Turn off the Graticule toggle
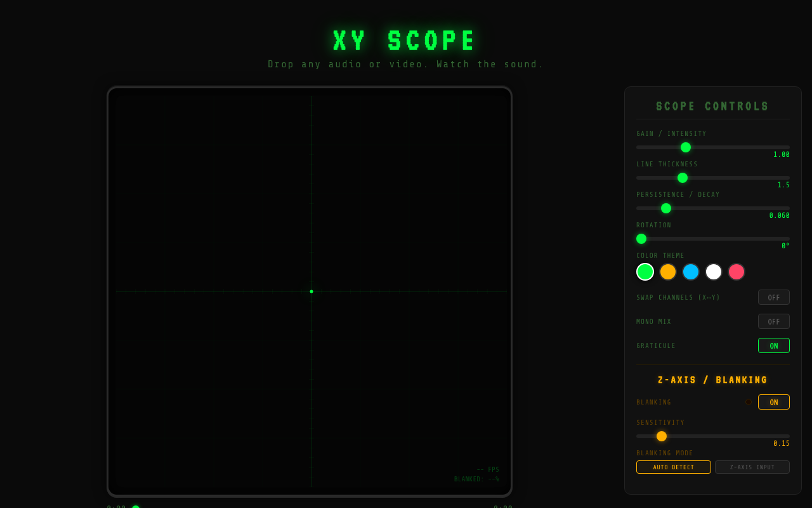812x508 pixels. [773, 345]
